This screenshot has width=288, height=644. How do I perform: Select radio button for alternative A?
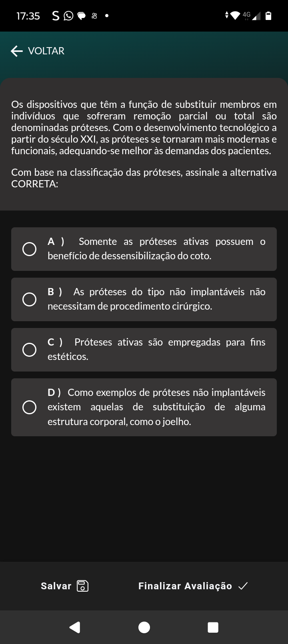[x=29, y=249]
